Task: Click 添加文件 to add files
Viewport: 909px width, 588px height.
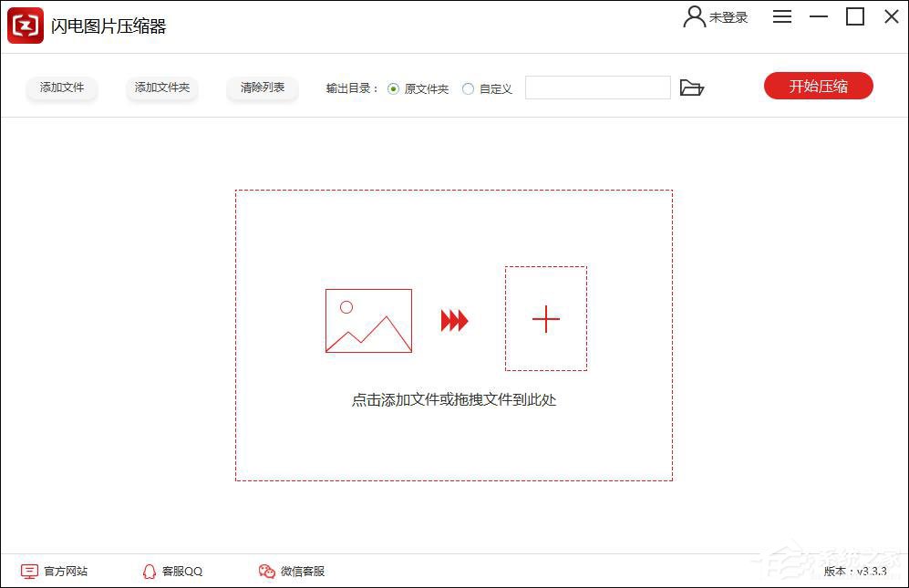Action: click(61, 88)
